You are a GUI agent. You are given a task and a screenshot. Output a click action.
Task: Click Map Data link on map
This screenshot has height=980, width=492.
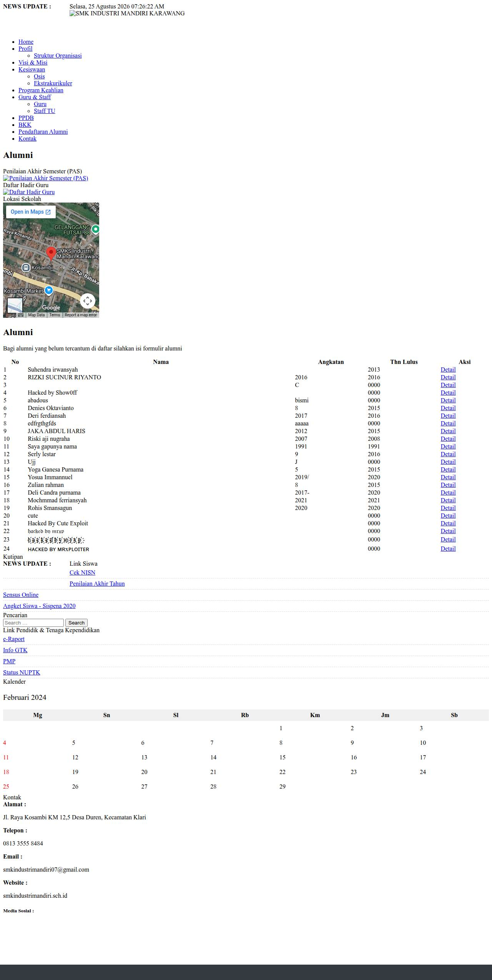click(37, 315)
